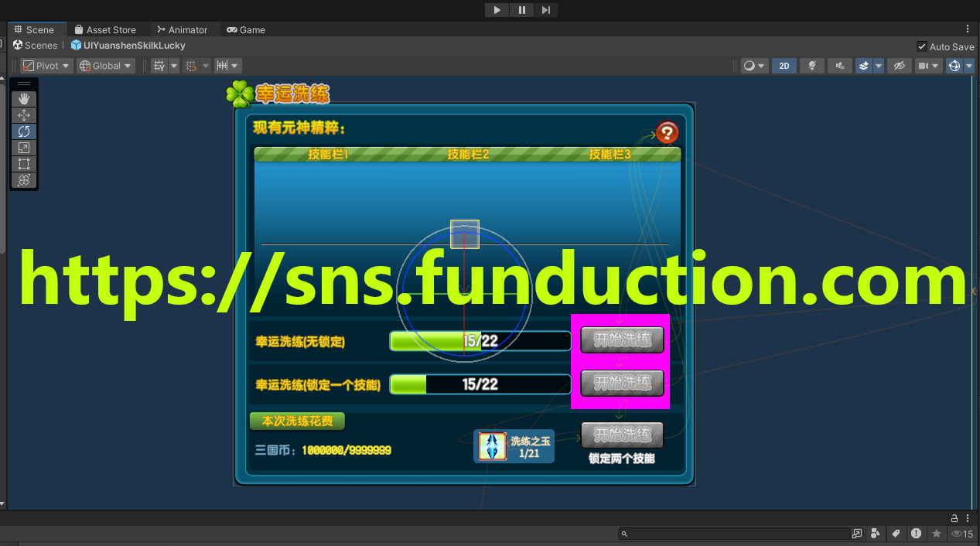Select the Transform tool

[x=23, y=180]
